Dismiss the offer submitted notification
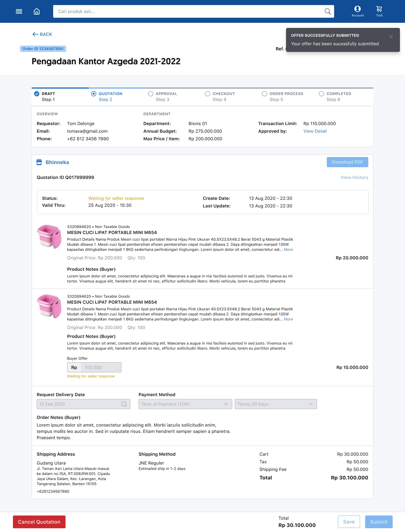This screenshot has height=532, width=405. (x=391, y=37)
